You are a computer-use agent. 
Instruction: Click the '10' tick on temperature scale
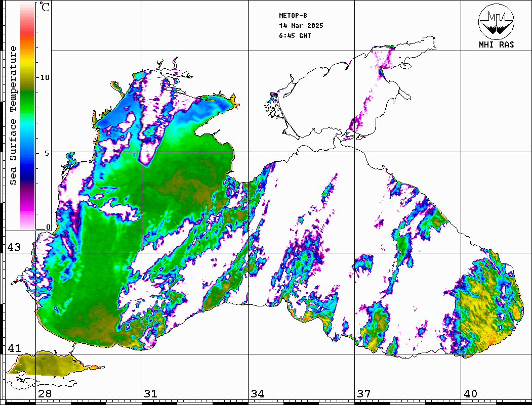(45, 77)
